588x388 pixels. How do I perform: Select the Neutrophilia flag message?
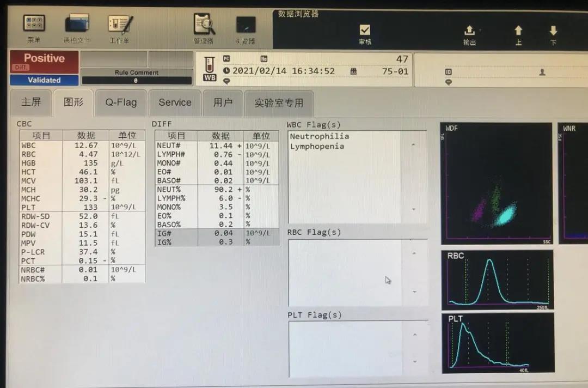[x=320, y=136]
